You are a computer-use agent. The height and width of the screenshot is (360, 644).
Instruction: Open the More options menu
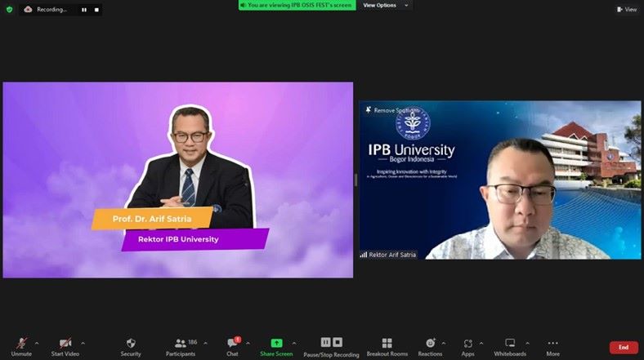click(x=552, y=346)
